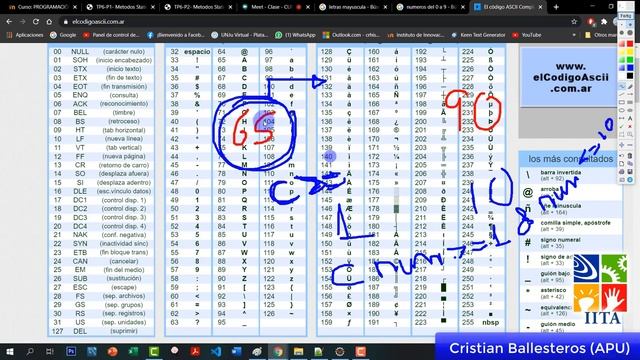Open the Aplicaciones bookmark

click(x=25, y=35)
